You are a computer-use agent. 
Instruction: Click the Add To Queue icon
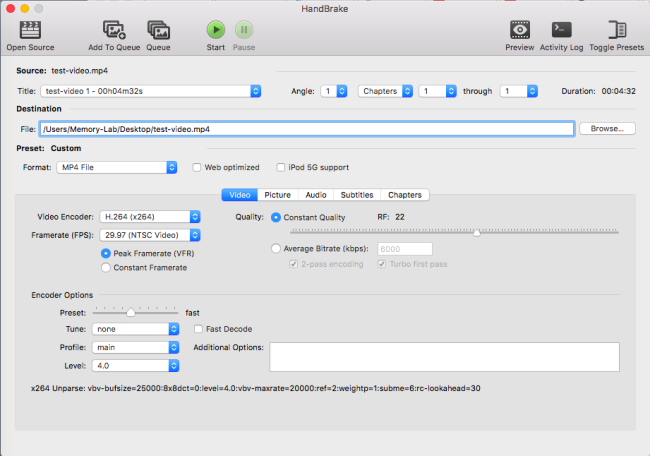[114, 30]
